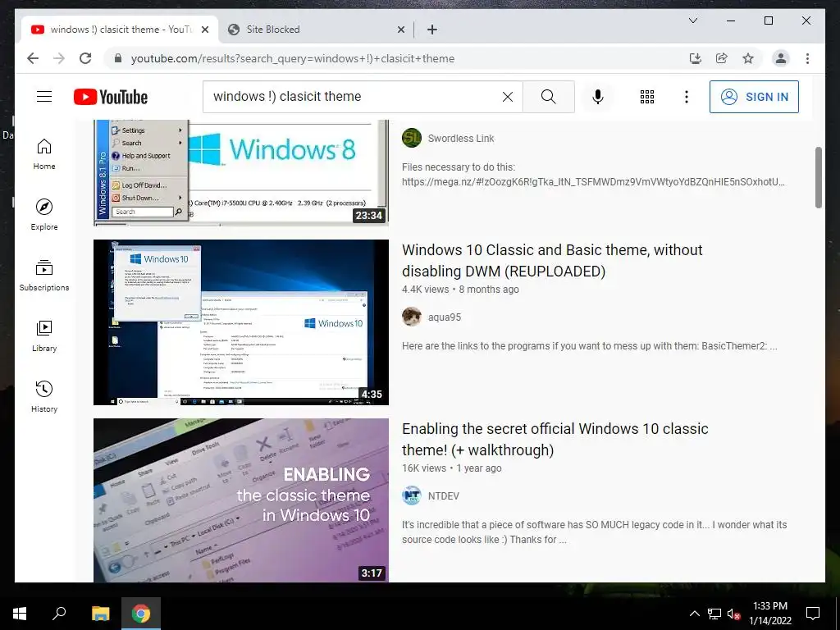
Task: Click the install app icon in address bar
Action: point(696,58)
